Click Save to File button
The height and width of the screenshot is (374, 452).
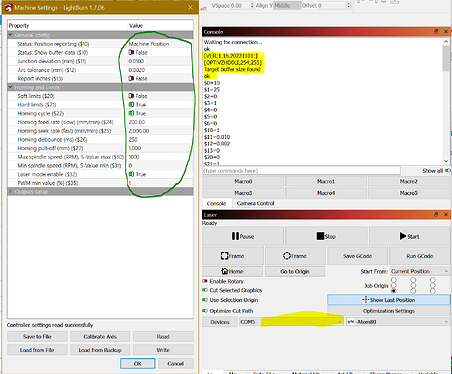(x=37, y=337)
